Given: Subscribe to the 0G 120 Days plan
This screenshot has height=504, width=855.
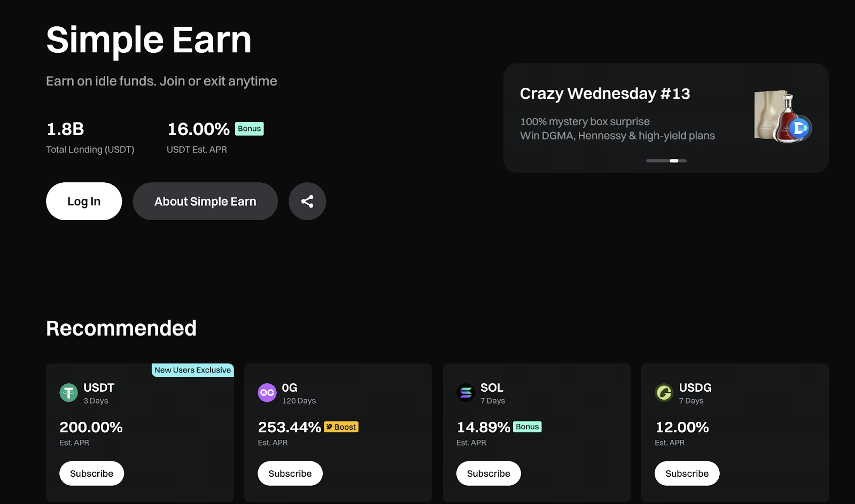Looking at the screenshot, I should [290, 474].
